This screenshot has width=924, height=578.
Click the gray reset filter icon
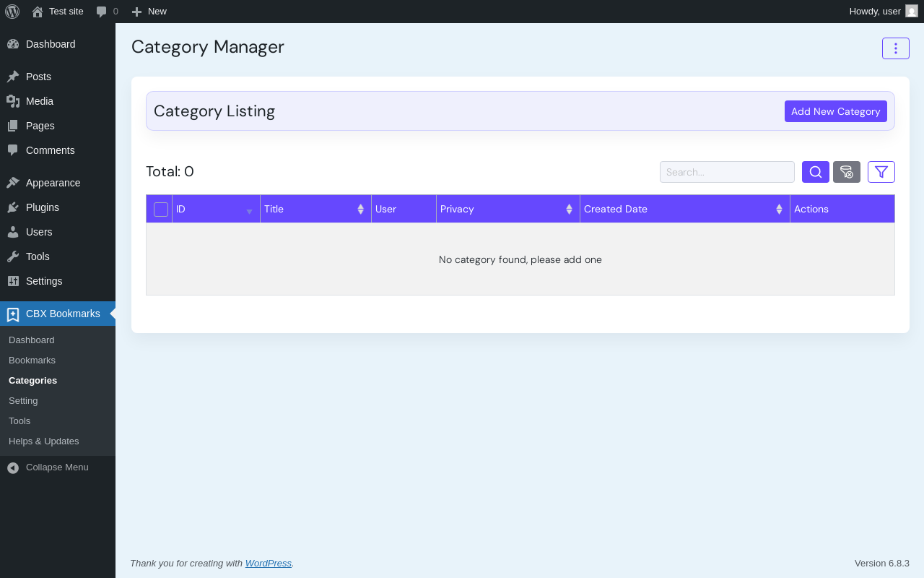[847, 172]
